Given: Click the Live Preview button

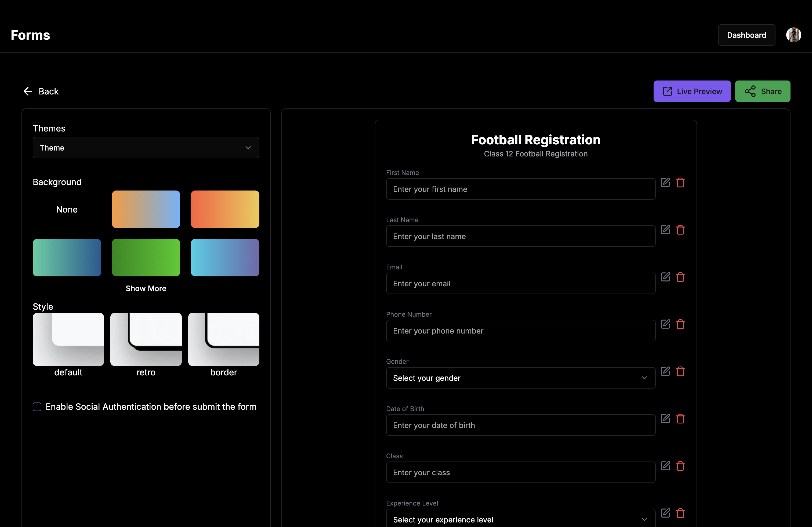Looking at the screenshot, I should (x=692, y=91).
